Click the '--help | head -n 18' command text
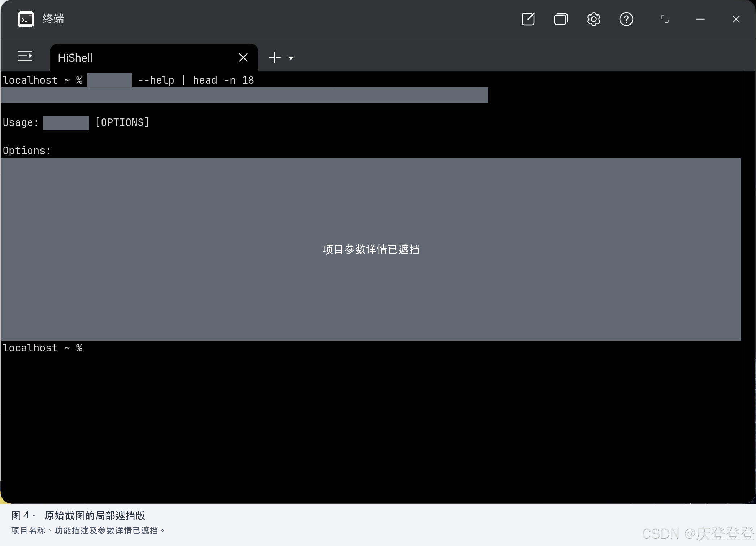 click(x=196, y=80)
